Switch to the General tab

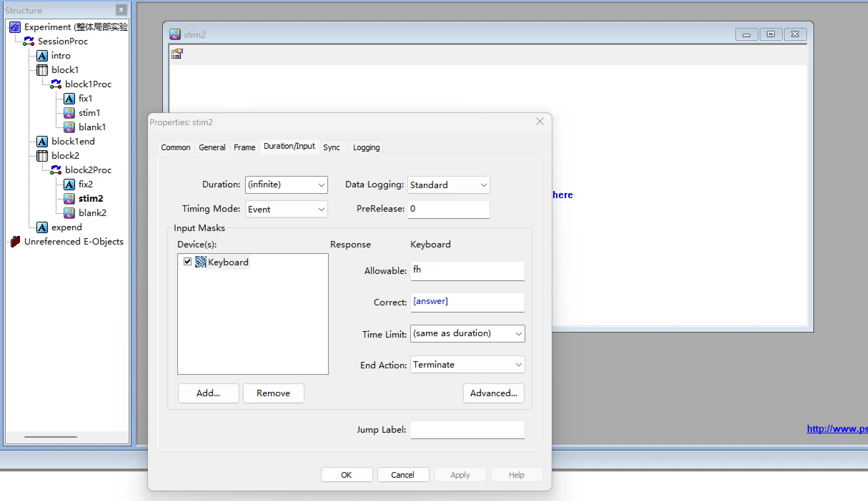pos(212,147)
